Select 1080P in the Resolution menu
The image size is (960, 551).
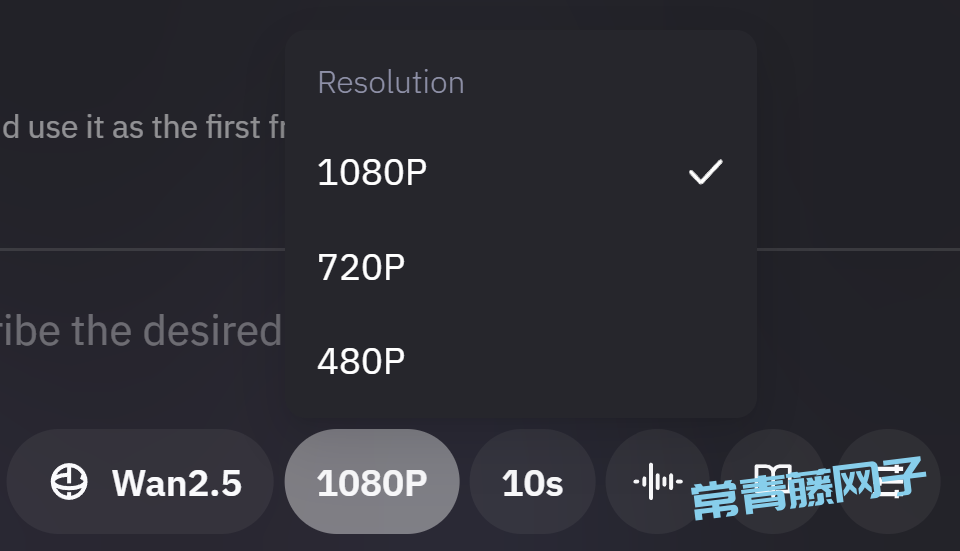pos(372,173)
